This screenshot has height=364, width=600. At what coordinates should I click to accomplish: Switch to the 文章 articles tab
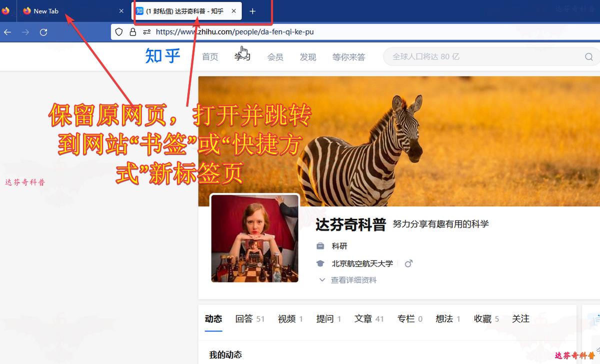click(364, 319)
